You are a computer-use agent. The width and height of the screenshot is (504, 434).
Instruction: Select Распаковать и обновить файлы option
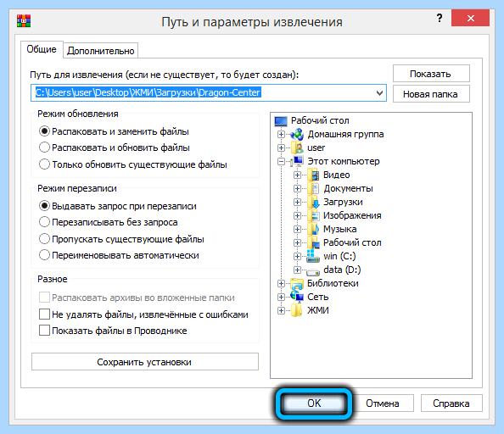click(x=44, y=147)
